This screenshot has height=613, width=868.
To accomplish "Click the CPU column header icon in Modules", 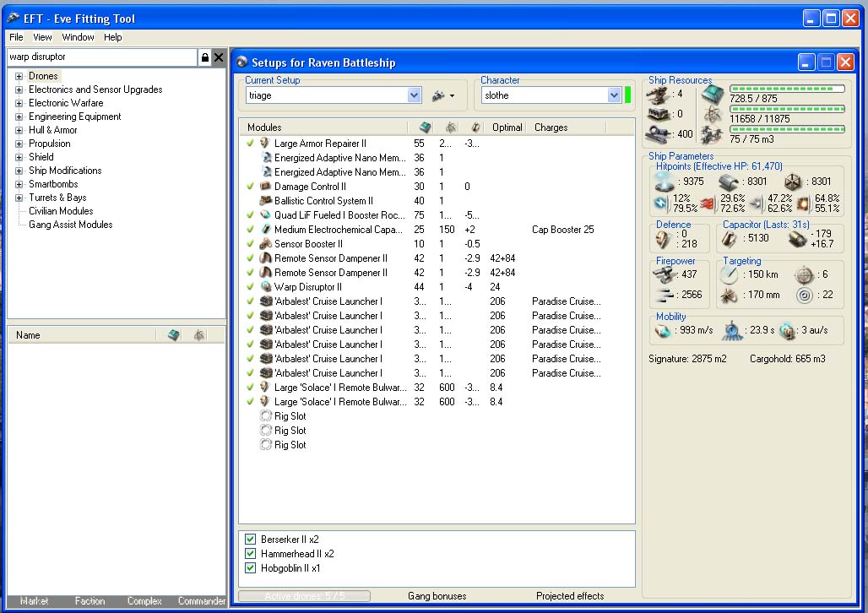I will (x=425, y=127).
